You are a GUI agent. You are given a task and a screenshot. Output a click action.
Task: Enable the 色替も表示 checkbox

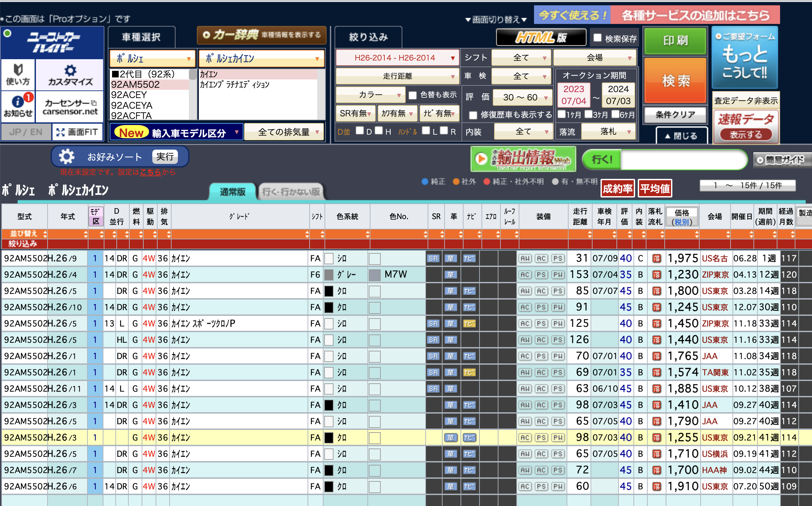click(413, 95)
